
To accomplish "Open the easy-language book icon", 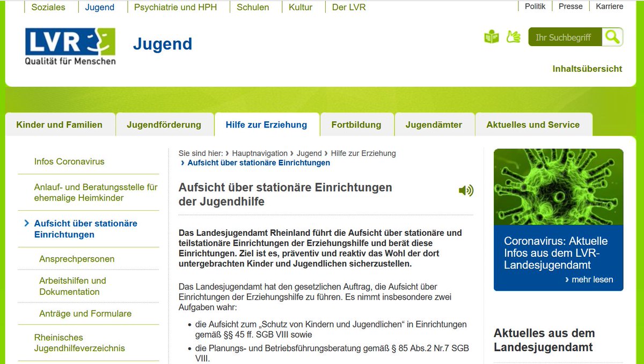I will 492,37.
